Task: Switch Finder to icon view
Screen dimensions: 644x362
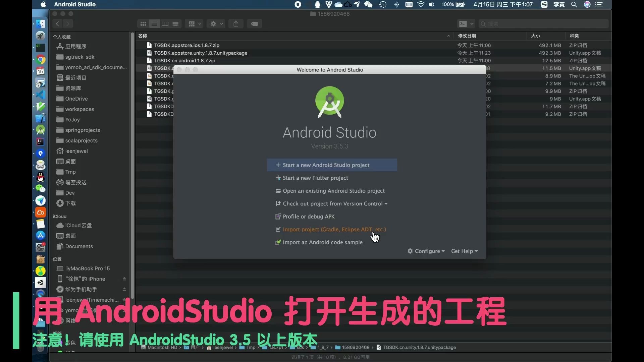Action: (x=143, y=24)
